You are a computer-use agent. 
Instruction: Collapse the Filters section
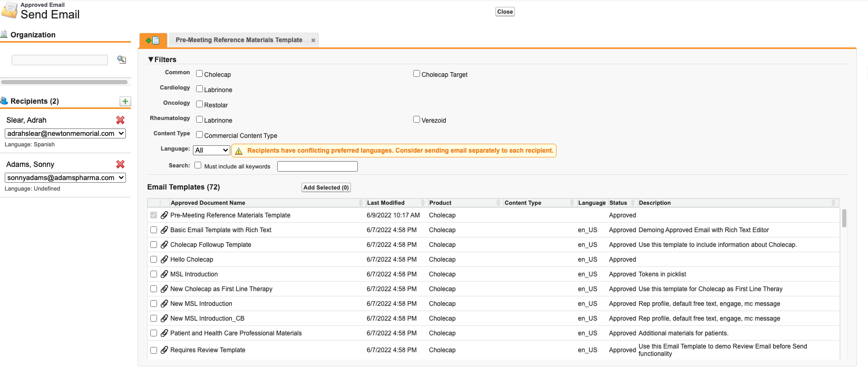click(x=151, y=59)
